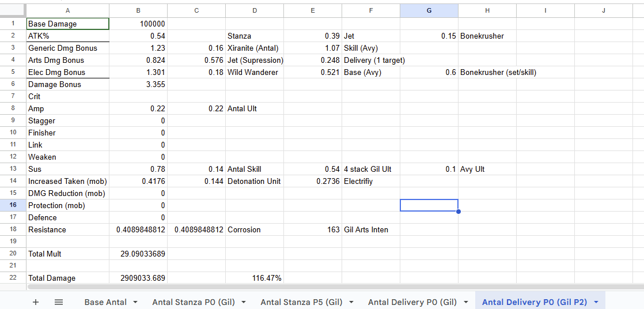Add a new sheet with plus icon
The image size is (644, 309).
tap(36, 302)
